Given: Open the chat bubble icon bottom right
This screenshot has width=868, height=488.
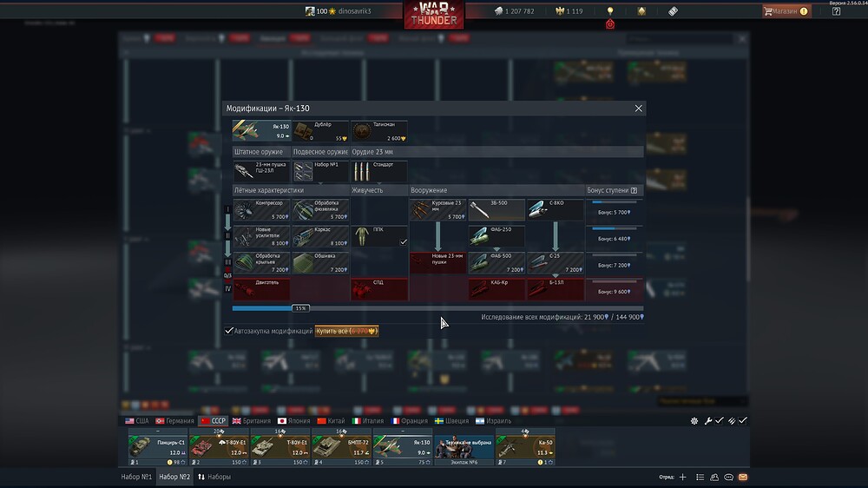Looking at the screenshot, I should [728, 477].
